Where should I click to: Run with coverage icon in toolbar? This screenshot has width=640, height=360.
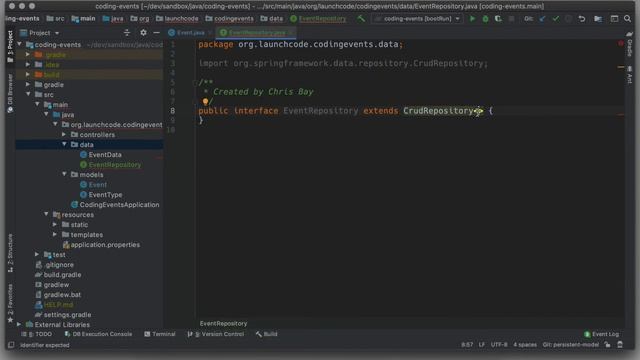point(498,19)
